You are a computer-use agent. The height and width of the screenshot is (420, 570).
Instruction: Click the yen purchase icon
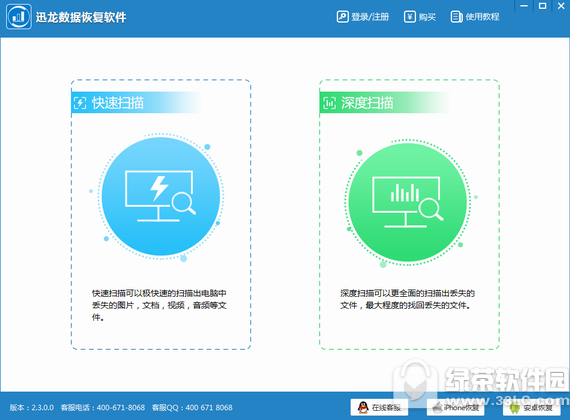click(410, 17)
